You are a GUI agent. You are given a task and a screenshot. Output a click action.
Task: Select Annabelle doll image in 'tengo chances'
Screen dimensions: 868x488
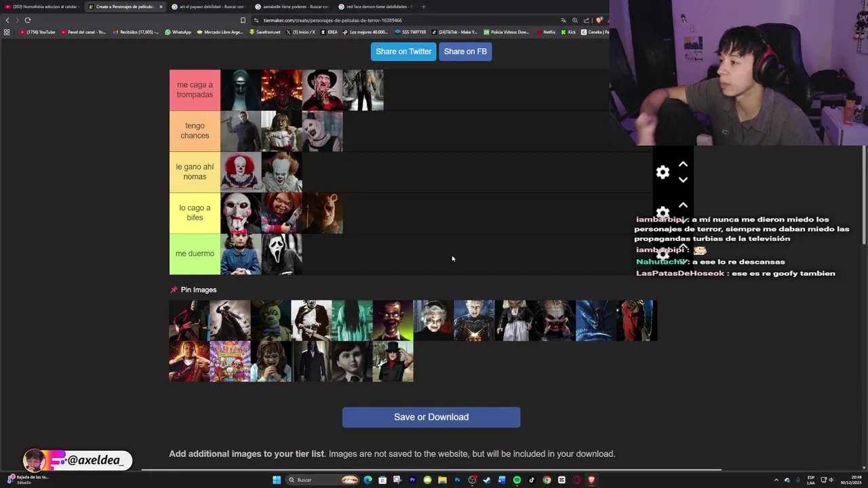281,131
